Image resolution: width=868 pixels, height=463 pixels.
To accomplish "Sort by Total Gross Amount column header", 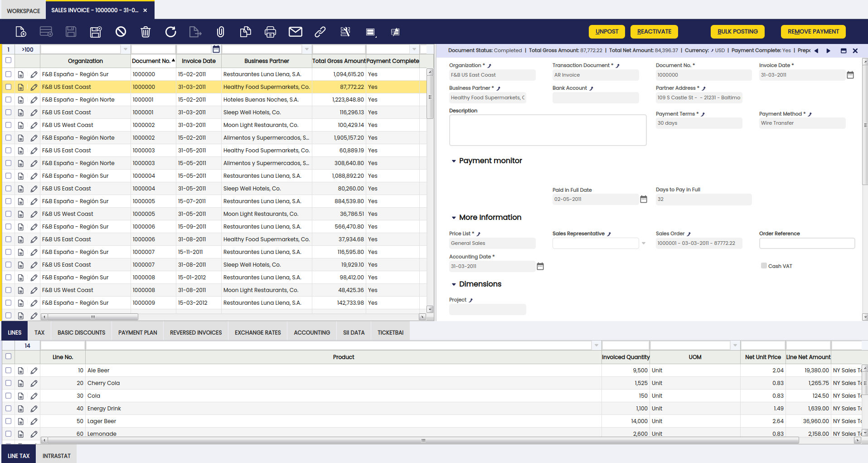I will tap(339, 61).
